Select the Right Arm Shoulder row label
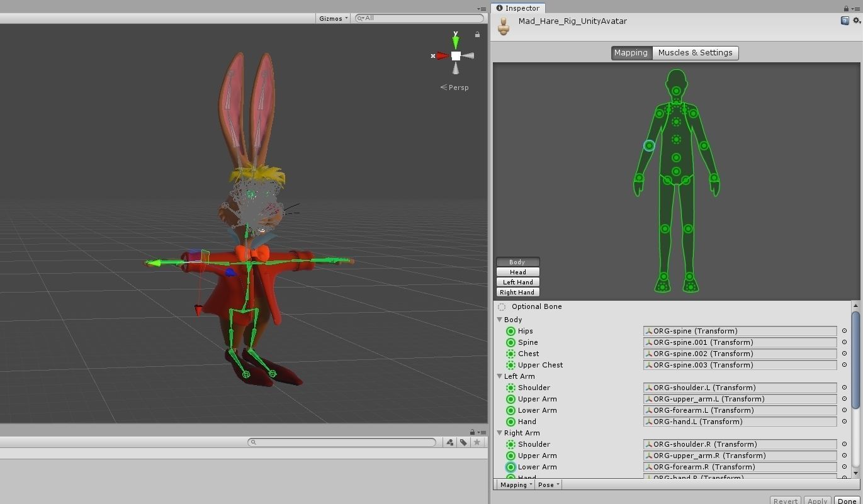The height and width of the screenshot is (504, 863). pos(534,444)
